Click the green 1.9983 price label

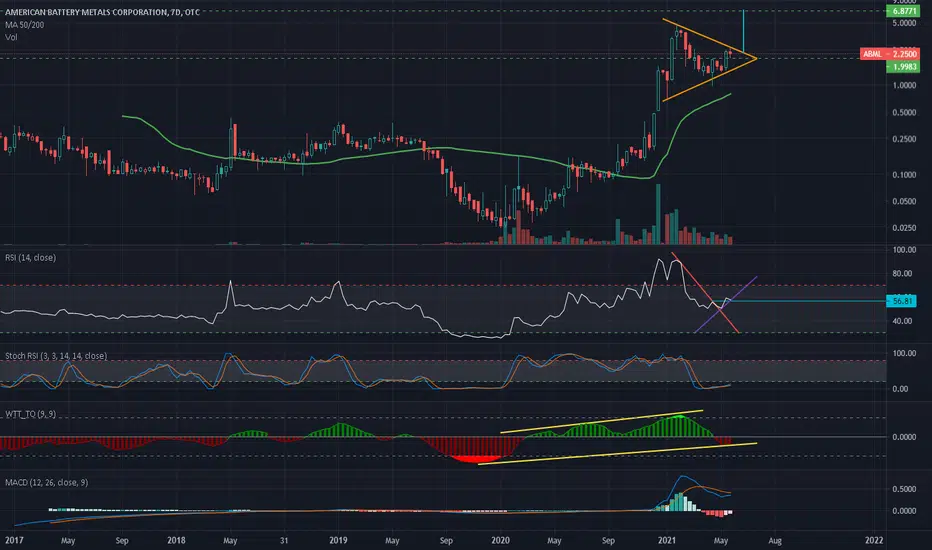[903, 67]
